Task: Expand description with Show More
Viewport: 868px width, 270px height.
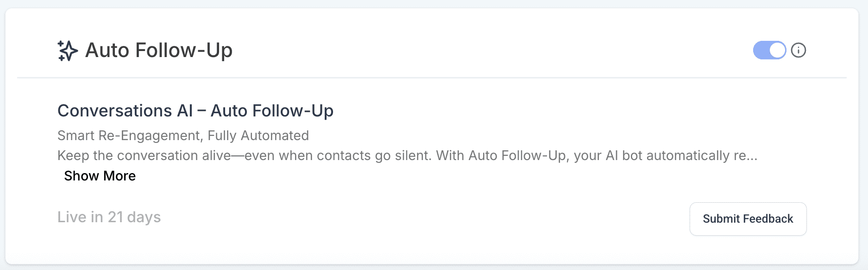Action: (x=100, y=176)
